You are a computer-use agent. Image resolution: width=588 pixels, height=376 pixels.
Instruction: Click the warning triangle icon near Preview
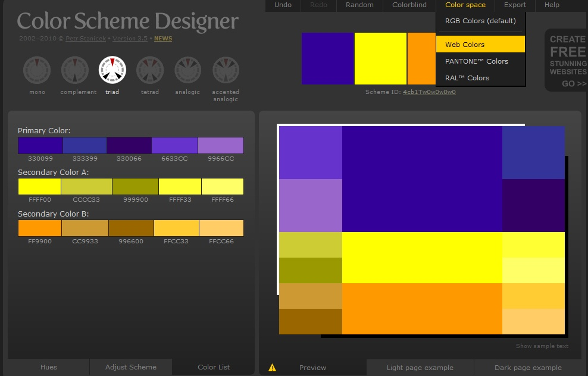273,368
